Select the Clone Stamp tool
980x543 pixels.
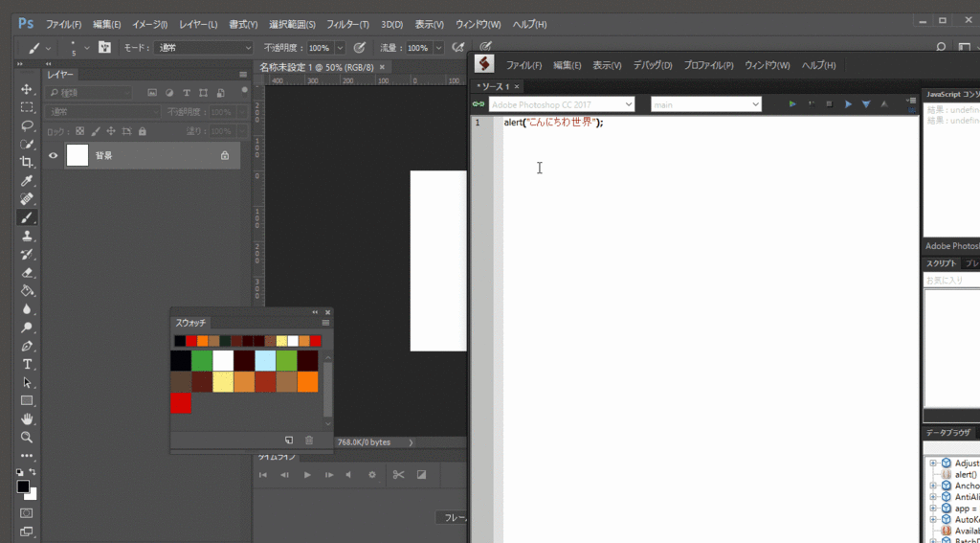coord(27,236)
